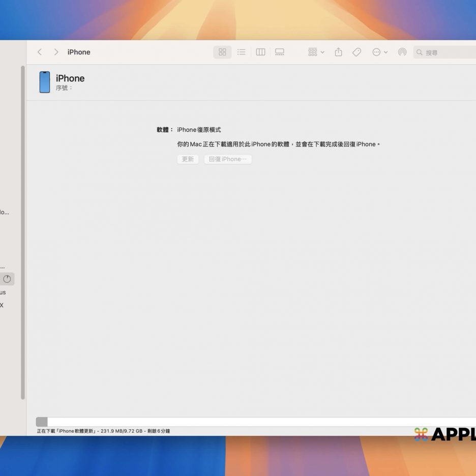Click the sidebar vertical scrollbar
Screen dimensions: 476x476
point(22,229)
